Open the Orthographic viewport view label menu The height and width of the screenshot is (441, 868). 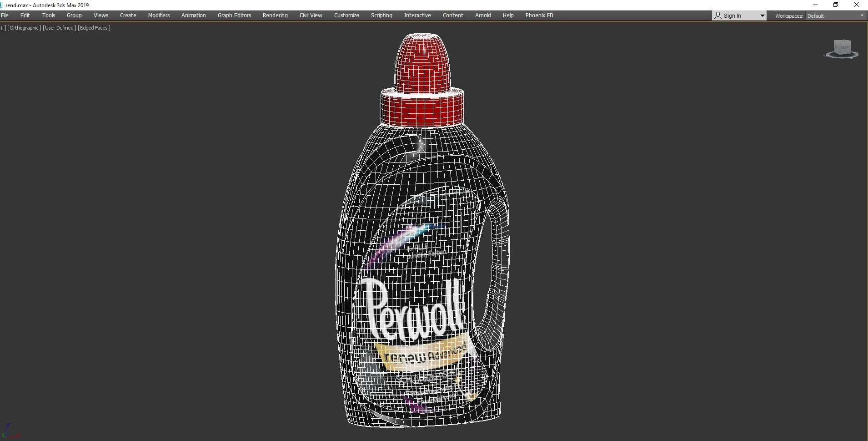[x=24, y=28]
